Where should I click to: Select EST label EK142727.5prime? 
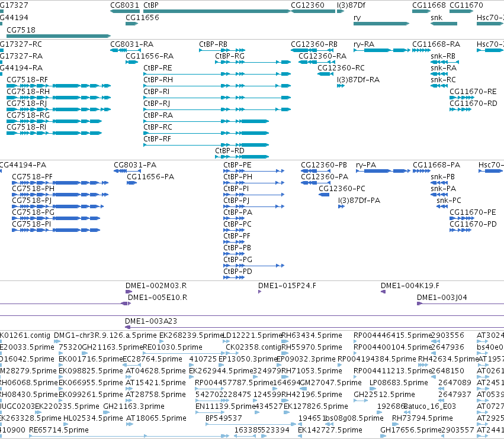pyautogui.click(x=330, y=430)
